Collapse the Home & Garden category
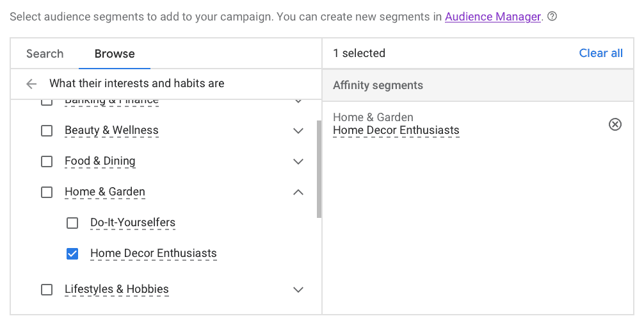 298,192
